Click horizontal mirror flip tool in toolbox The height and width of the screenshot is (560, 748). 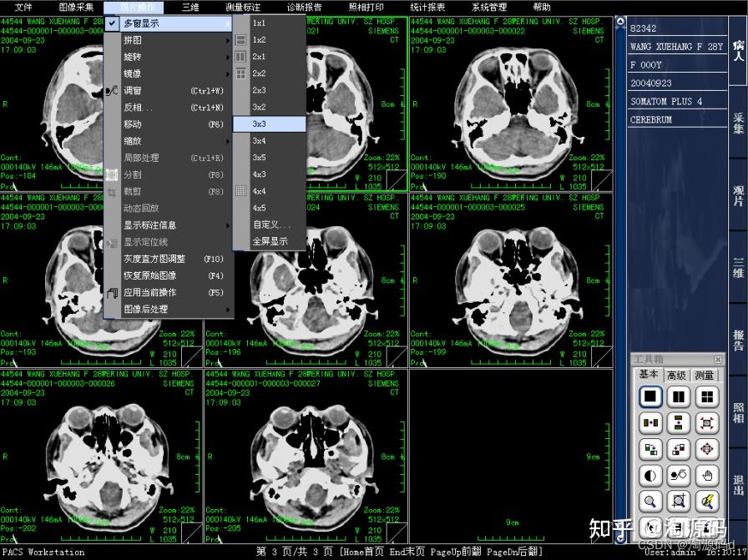(x=650, y=422)
